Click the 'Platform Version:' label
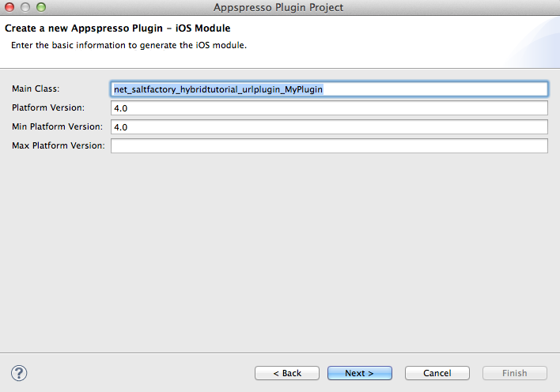This screenshot has height=392, width=560. coord(48,107)
